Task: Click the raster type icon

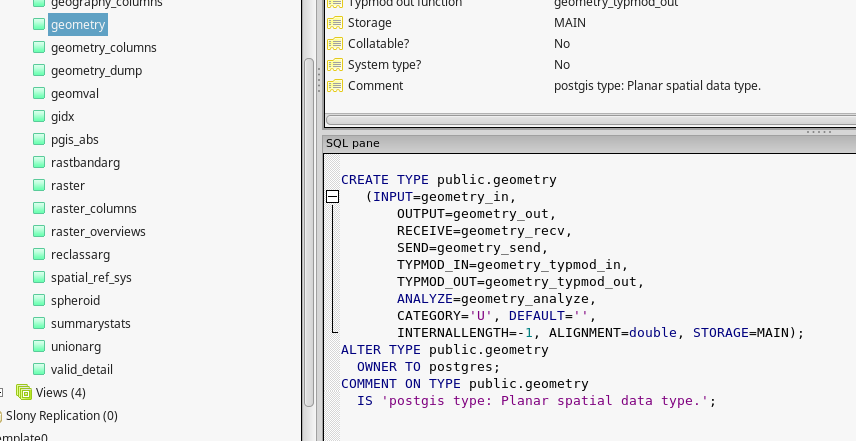Action: point(39,186)
